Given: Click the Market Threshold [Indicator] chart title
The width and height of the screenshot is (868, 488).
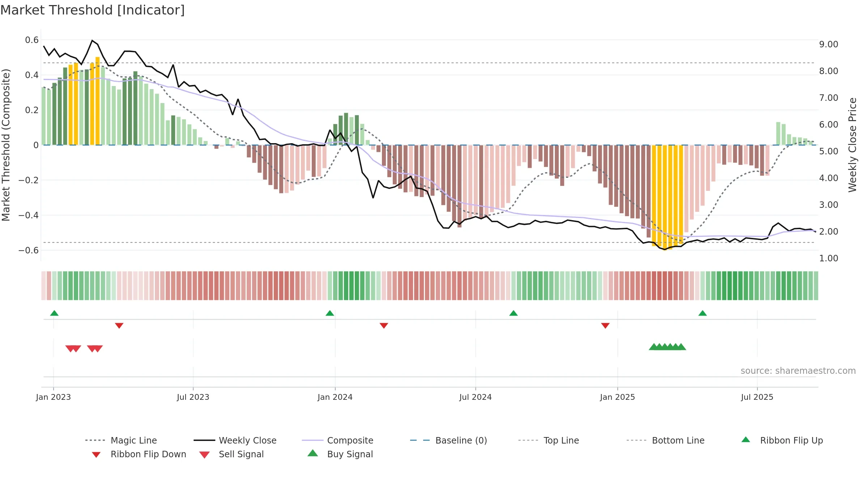Looking at the screenshot, I should click(x=93, y=10).
